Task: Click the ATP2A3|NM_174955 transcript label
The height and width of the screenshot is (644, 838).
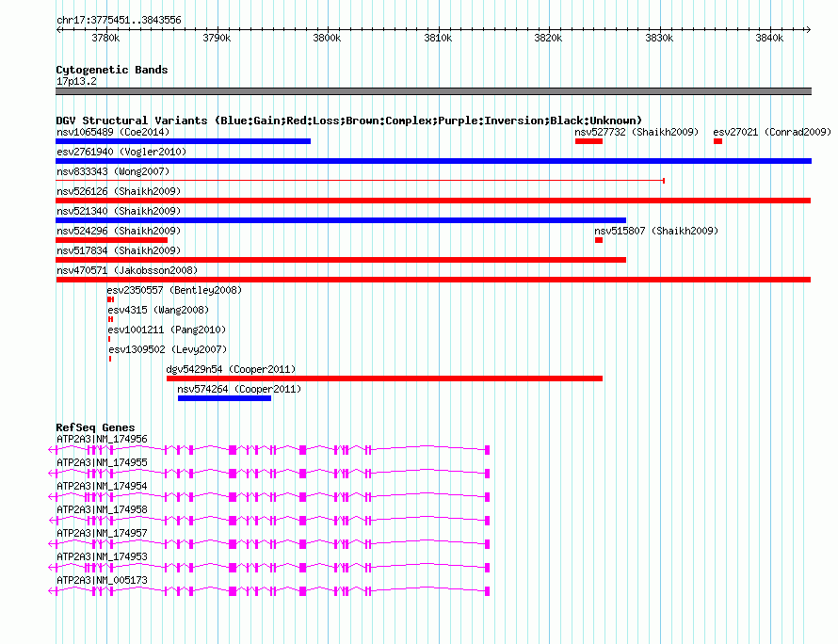Action: [x=102, y=463]
